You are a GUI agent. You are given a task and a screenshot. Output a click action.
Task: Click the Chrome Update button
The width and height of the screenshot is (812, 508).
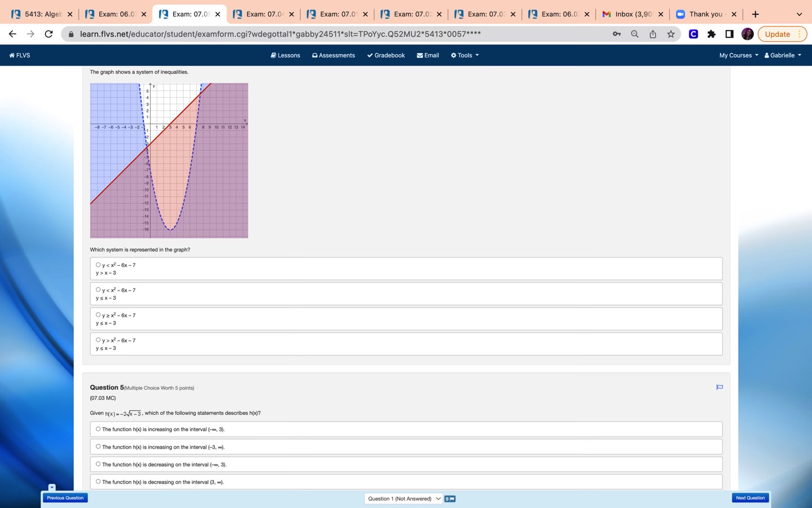tap(782, 34)
